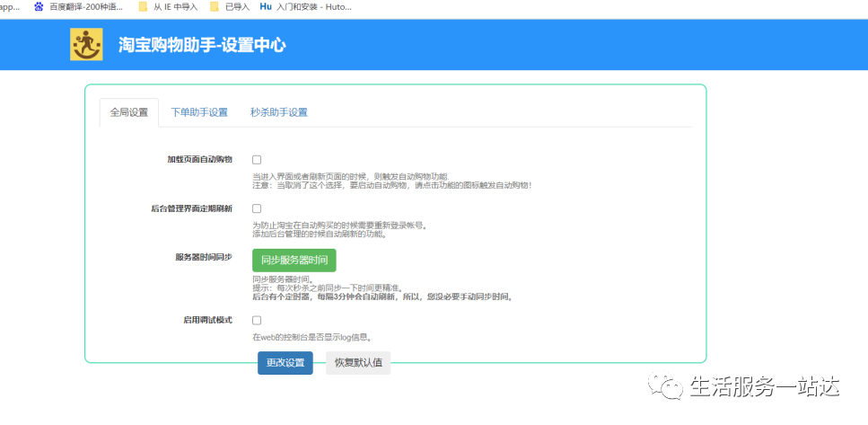Open the 从 IE 中导入 bookmark folder

pyautogui.click(x=168, y=7)
